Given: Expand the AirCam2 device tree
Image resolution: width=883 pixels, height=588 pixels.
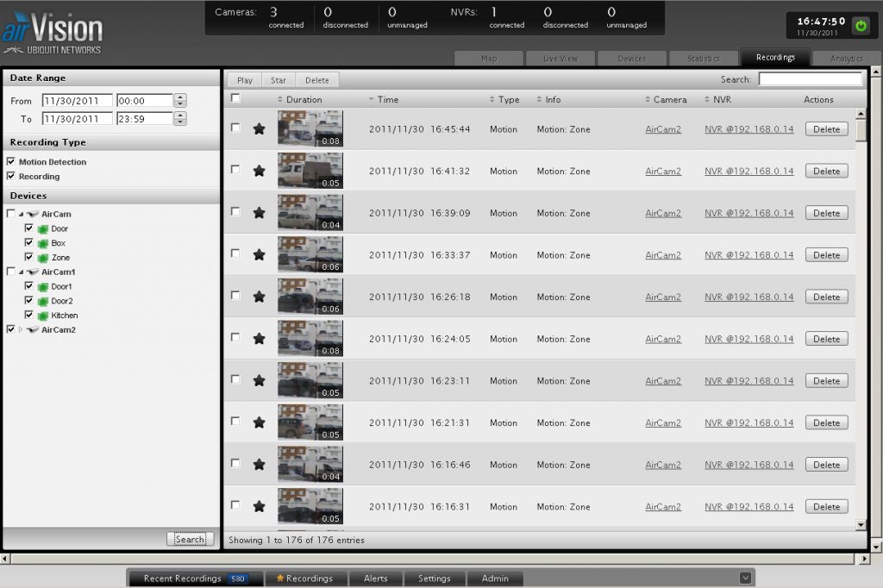Looking at the screenshot, I should point(20,330).
